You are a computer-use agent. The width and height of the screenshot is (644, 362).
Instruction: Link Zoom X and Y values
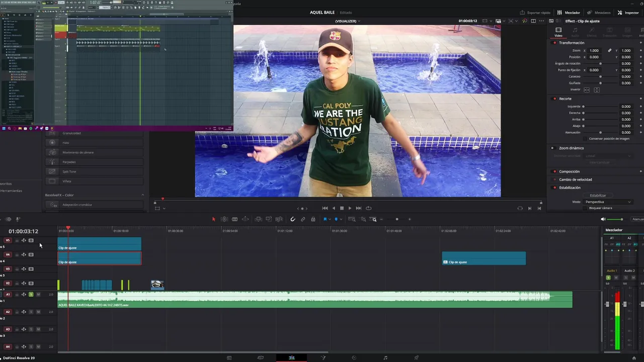[x=610, y=50]
